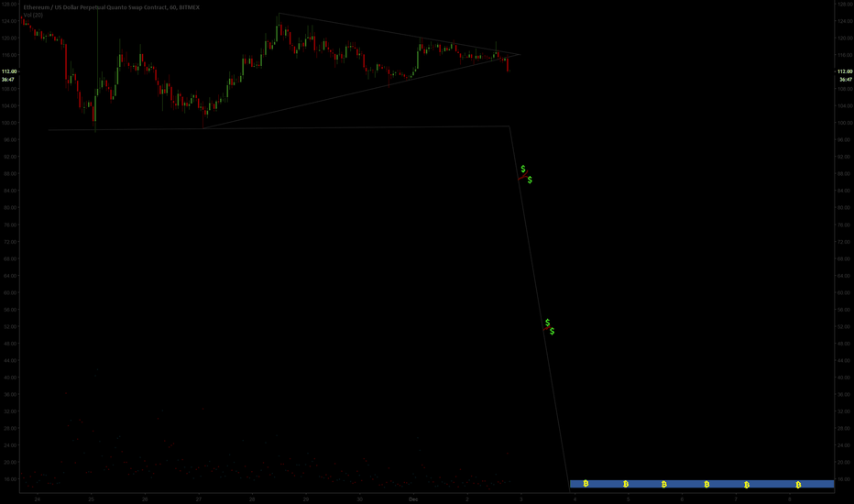The width and height of the screenshot is (854, 504).
Task: Click the 8 date label on the time axis
Action: pos(790,499)
